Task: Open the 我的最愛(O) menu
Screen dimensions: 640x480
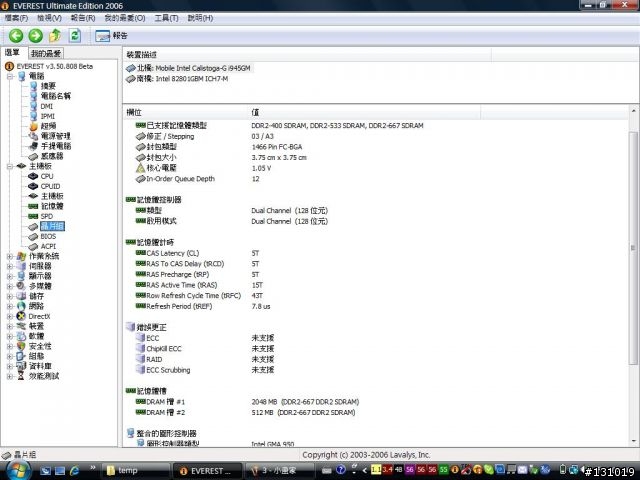Action: point(125,18)
